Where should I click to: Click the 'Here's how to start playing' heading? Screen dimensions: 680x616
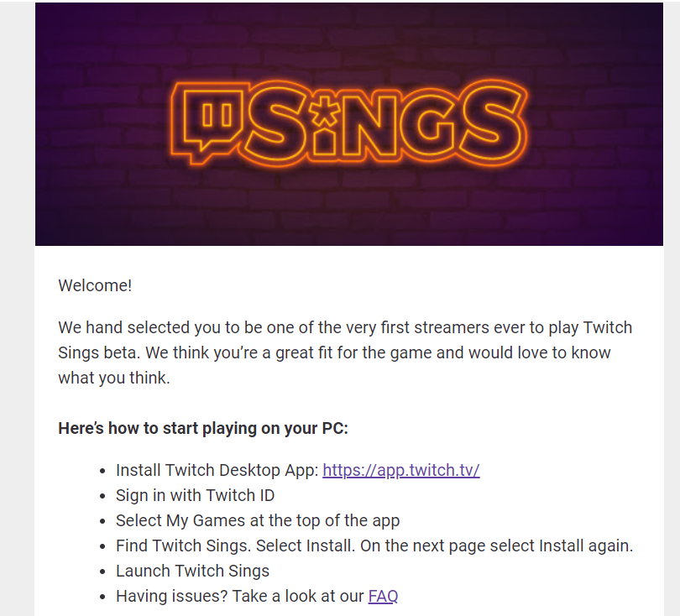click(203, 428)
